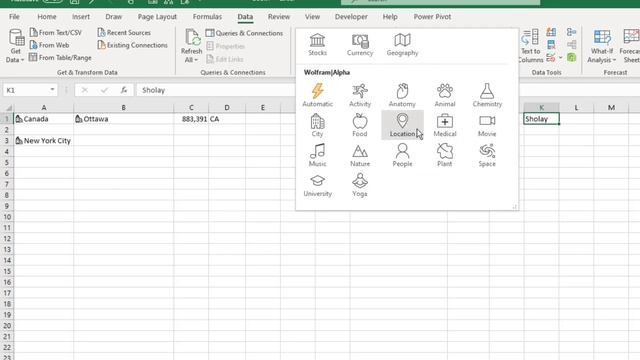Open the Text to Columns tool
The height and width of the screenshot is (360, 640).
530,46
